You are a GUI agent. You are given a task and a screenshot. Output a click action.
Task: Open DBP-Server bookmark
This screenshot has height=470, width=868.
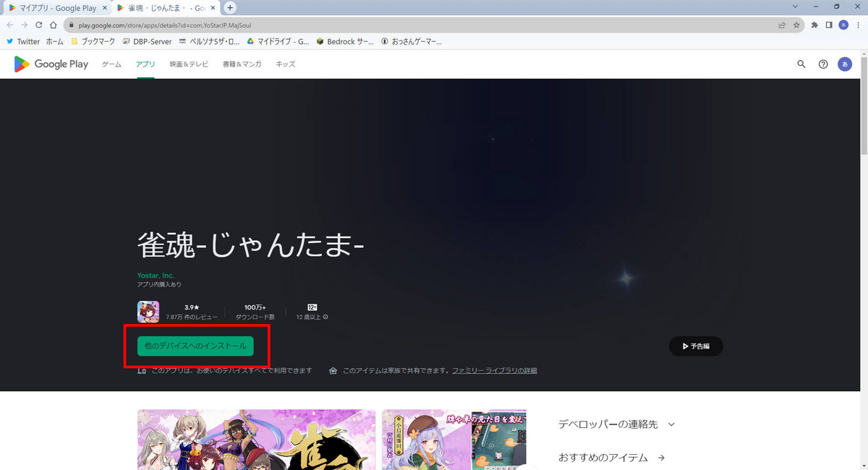click(x=147, y=42)
